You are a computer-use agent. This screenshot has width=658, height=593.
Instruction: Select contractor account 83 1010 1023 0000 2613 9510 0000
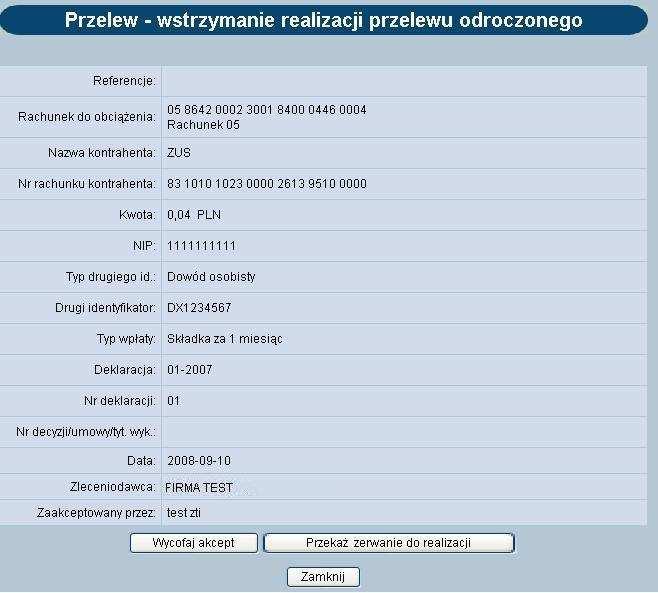(266, 184)
